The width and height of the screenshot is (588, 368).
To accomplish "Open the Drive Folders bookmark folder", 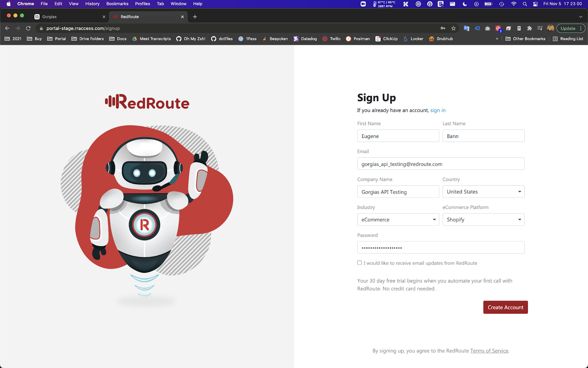I will point(87,39).
